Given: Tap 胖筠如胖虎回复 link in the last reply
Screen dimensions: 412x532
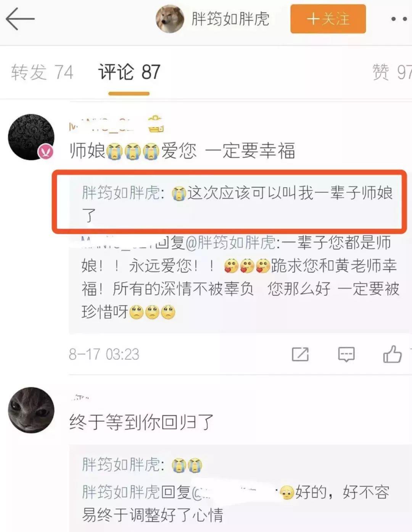Looking at the screenshot, I should tap(136, 492).
